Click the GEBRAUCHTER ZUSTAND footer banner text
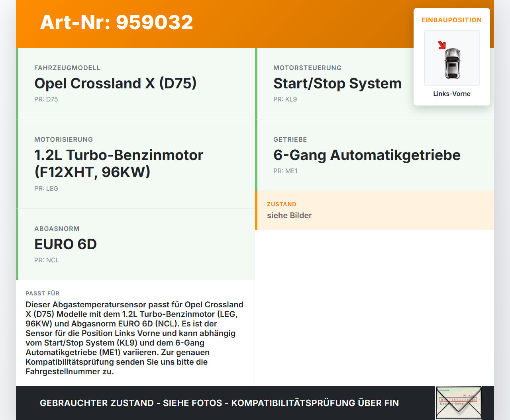The width and height of the screenshot is (510, 420). pyautogui.click(x=219, y=403)
